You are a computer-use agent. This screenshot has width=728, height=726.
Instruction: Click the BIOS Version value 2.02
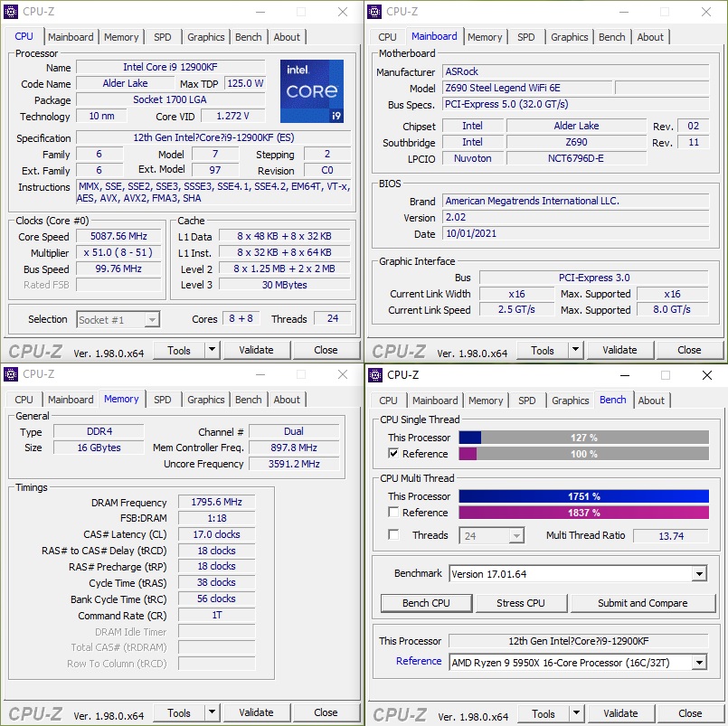(575, 217)
